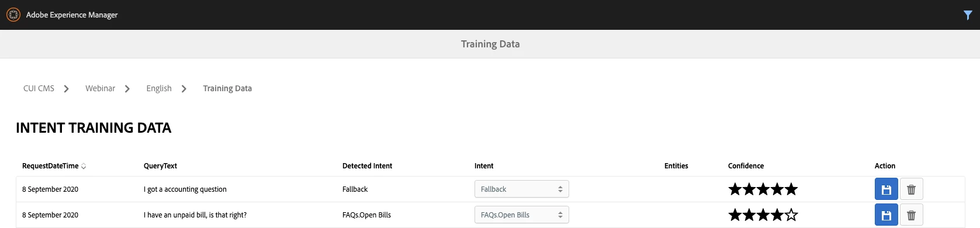Open the filter funnel icon
The image size is (980, 228).
click(x=968, y=15)
